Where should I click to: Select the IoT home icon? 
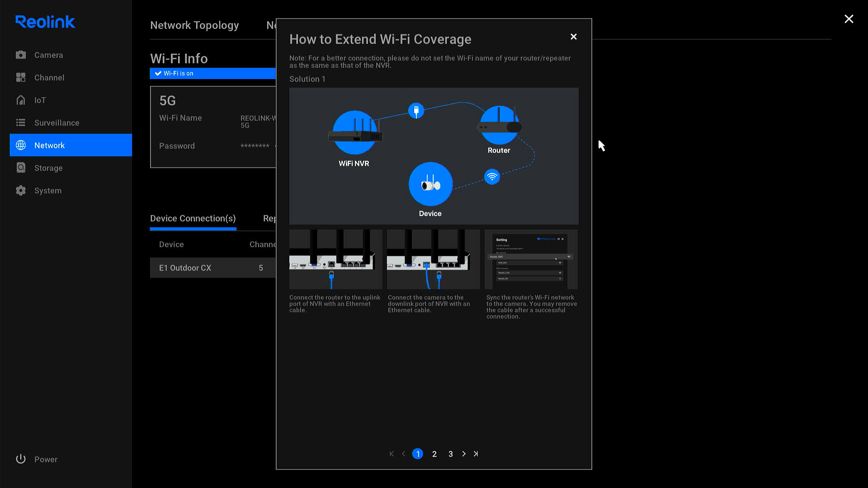point(21,100)
